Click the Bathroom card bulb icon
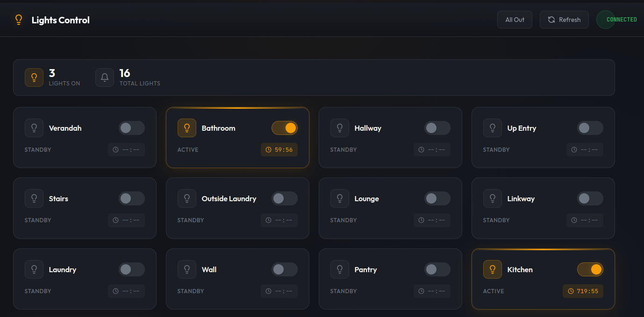This screenshot has height=317, width=644. pyautogui.click(x=187, y=128)
